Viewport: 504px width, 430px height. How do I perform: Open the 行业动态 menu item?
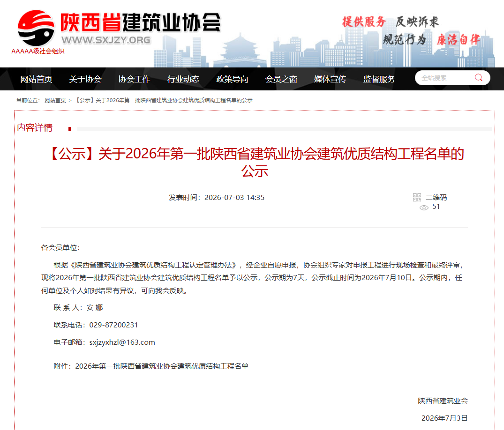183,79
